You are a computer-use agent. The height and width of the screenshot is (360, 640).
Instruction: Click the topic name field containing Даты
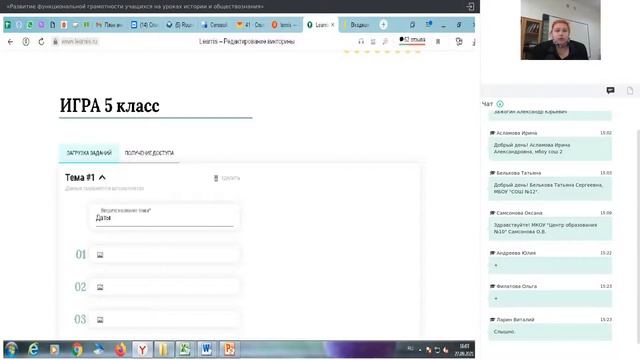pos(164,217)
